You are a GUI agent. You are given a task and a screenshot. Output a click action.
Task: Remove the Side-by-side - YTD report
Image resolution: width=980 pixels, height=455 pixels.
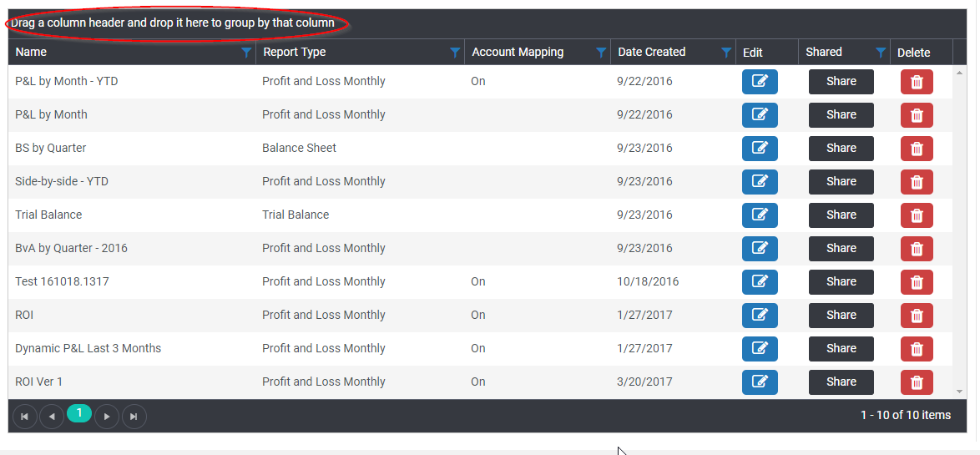click(917, 182)
